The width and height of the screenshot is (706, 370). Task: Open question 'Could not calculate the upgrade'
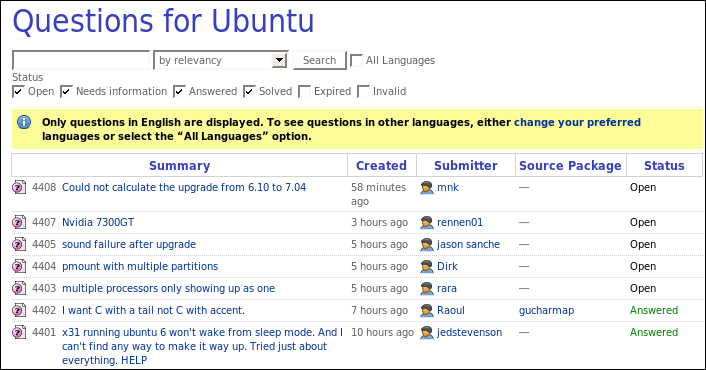click(184, 187)
